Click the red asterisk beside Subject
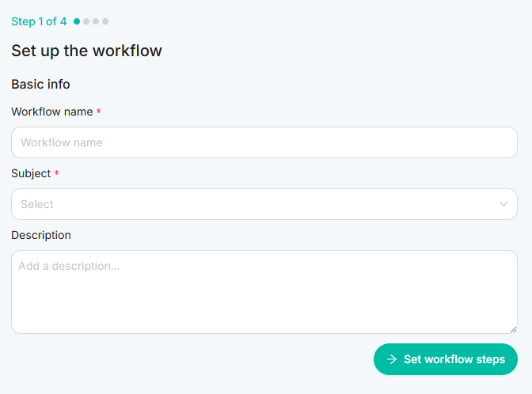Screen dimensions: 532x394 (x=57, y=174)
